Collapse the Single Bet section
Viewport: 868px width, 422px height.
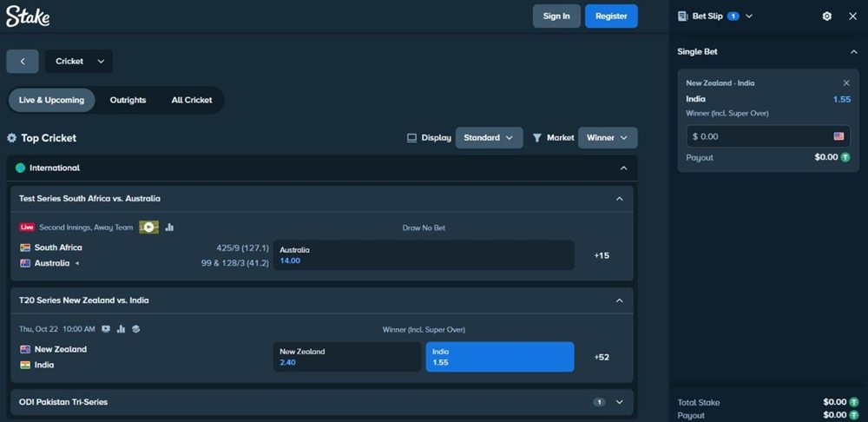(853, 51)
